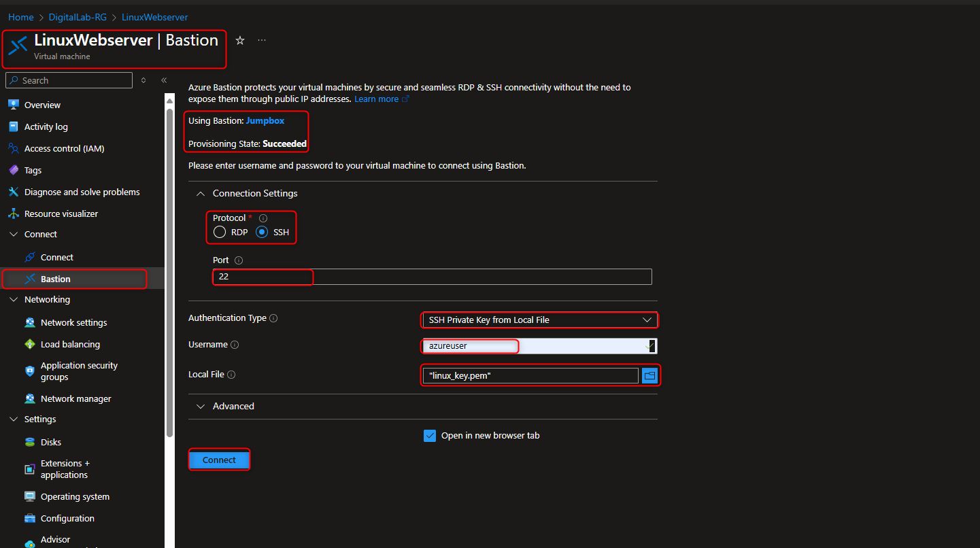Open the Overview blade icon
980x548 pixels.
(15, 104)
